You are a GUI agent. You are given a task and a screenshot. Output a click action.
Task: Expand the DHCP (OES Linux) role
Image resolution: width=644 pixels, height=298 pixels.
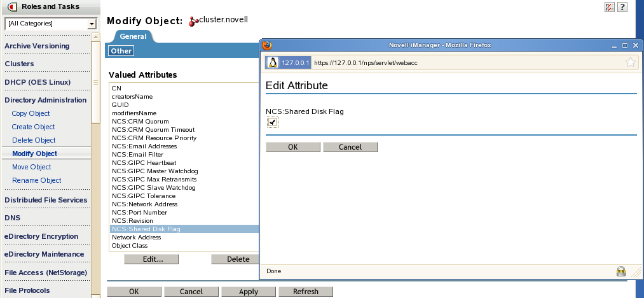click(38, 82)
